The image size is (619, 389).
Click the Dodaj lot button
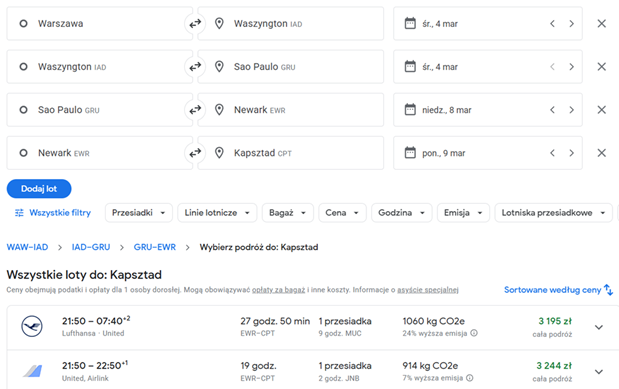tap(39, 189)
